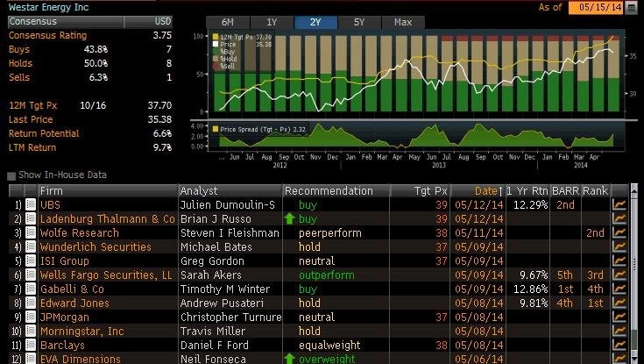Open chart icon in Edward Jones row
Image resolution: width=644 pixels, height=364 pixels.
619,303
